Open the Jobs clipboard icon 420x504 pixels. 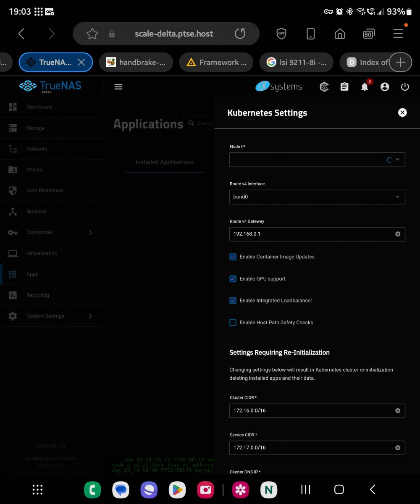click(x=344, y=87)
